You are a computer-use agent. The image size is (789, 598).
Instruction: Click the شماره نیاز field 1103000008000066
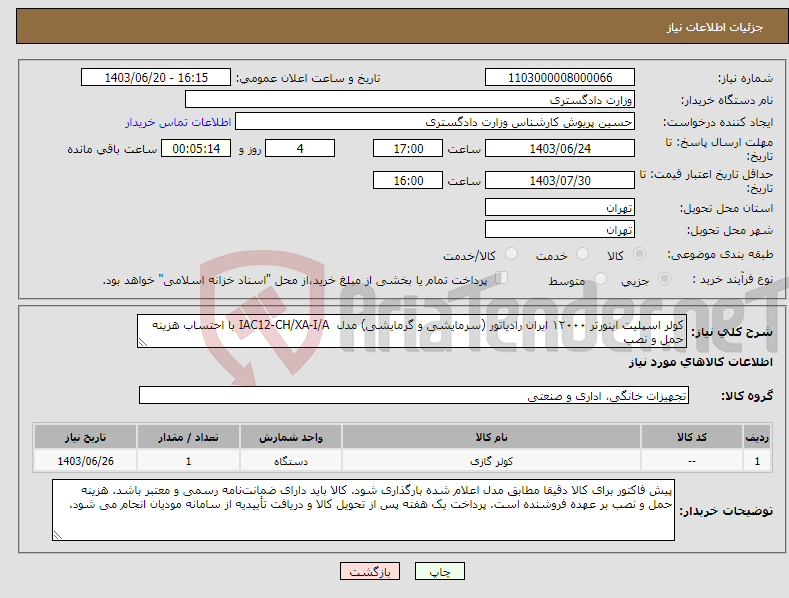[560, 78]
